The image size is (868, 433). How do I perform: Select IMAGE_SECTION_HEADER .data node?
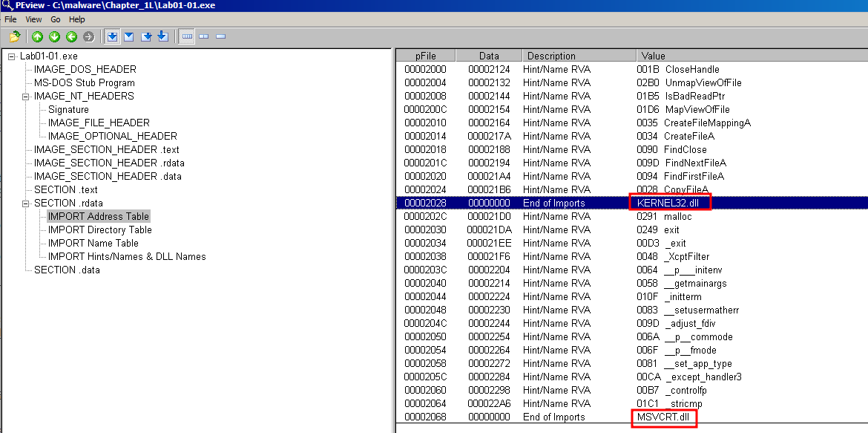click(108, 176)
